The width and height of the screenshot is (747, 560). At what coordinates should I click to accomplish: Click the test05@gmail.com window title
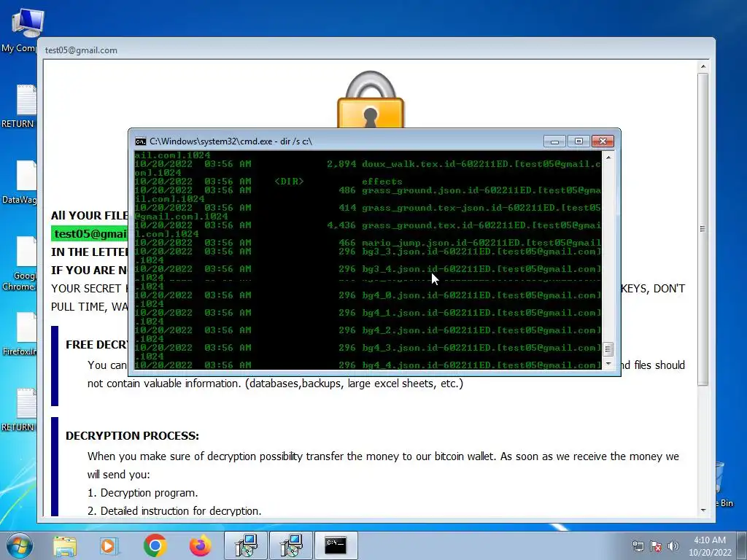81,50
